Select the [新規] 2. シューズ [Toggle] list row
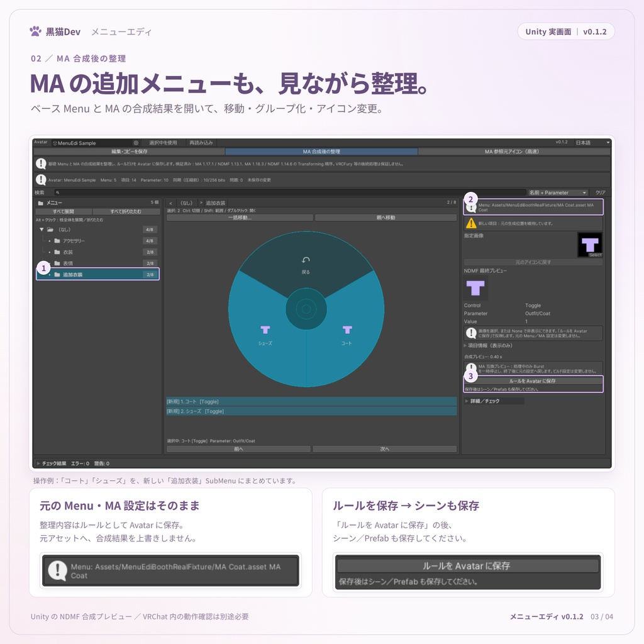 312,411
